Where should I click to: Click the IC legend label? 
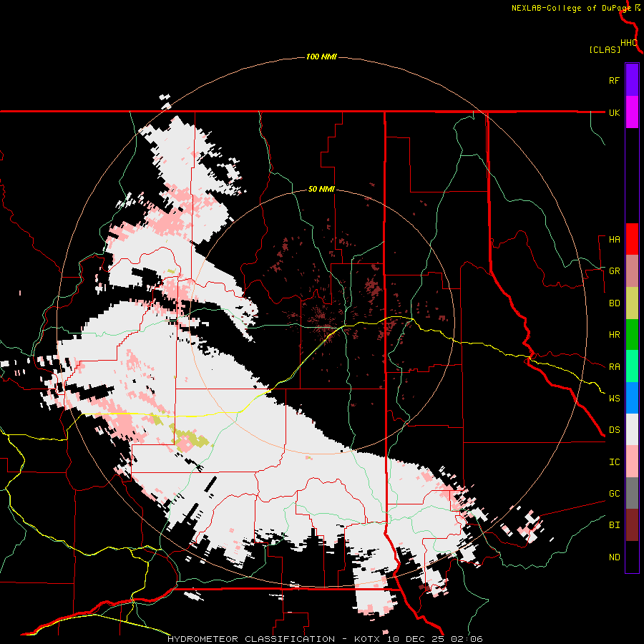point(614,462)
